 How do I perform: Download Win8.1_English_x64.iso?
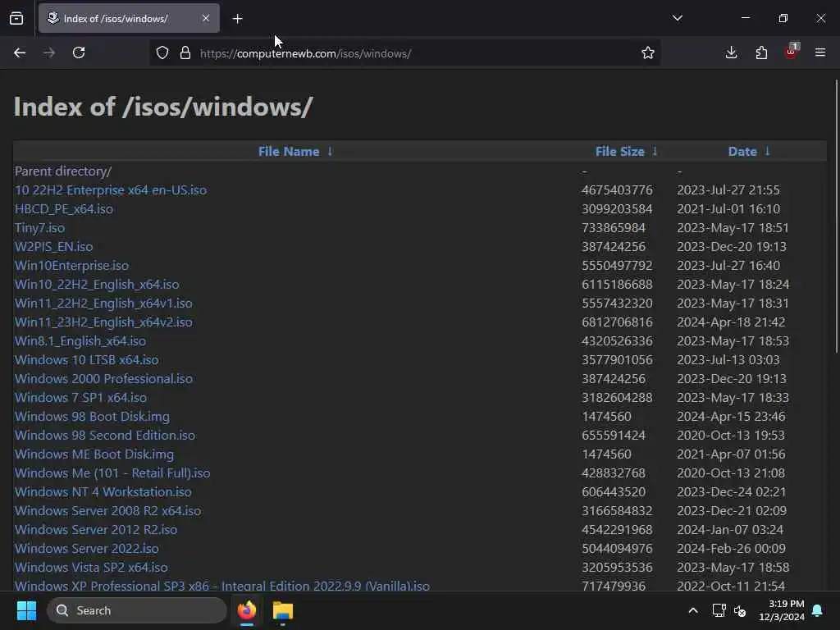80,340
